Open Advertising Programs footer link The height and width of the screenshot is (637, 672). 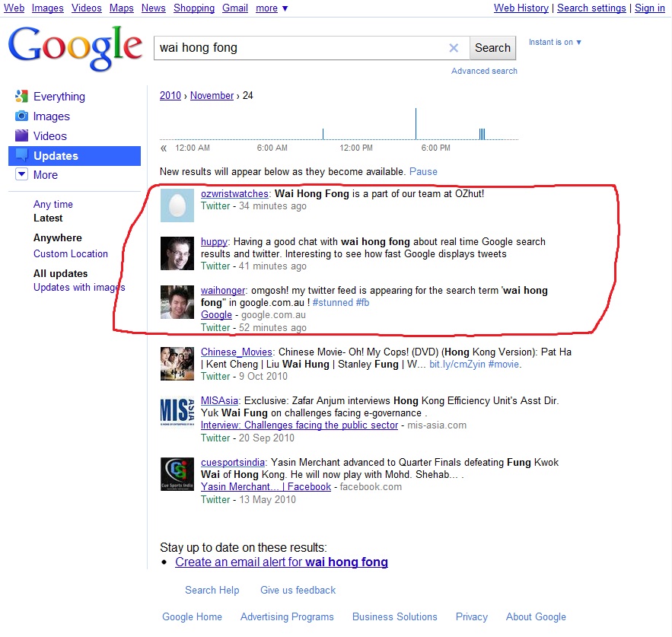(287, 617)
